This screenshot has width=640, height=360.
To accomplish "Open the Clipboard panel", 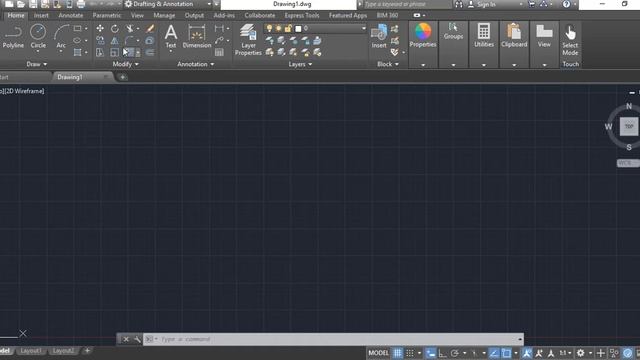I will coord(514,36).
